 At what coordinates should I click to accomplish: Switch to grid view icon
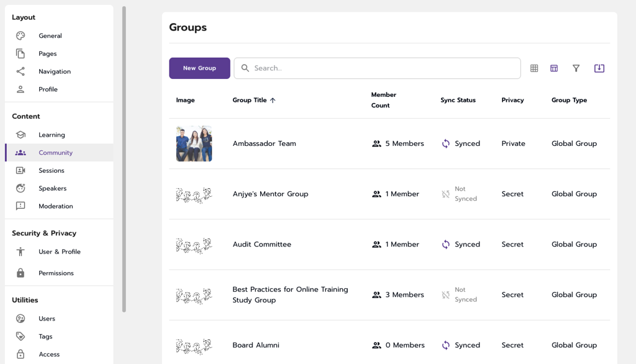(x=534, y=68)
